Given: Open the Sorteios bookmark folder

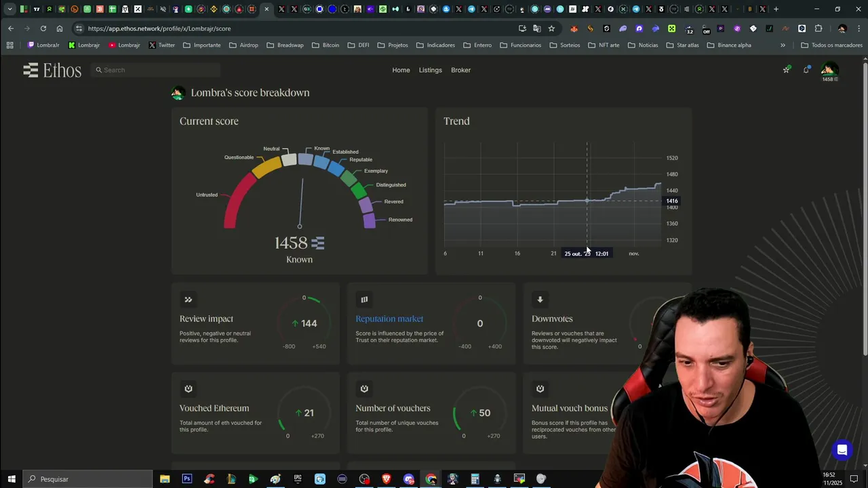Looking at the screenshot, I should (x=565, y=45).
